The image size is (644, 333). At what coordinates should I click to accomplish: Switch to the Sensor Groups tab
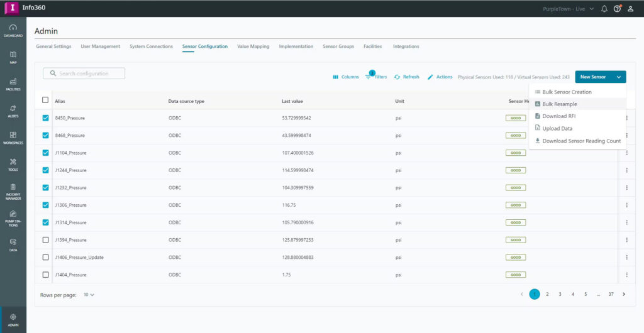coord(338,46)
